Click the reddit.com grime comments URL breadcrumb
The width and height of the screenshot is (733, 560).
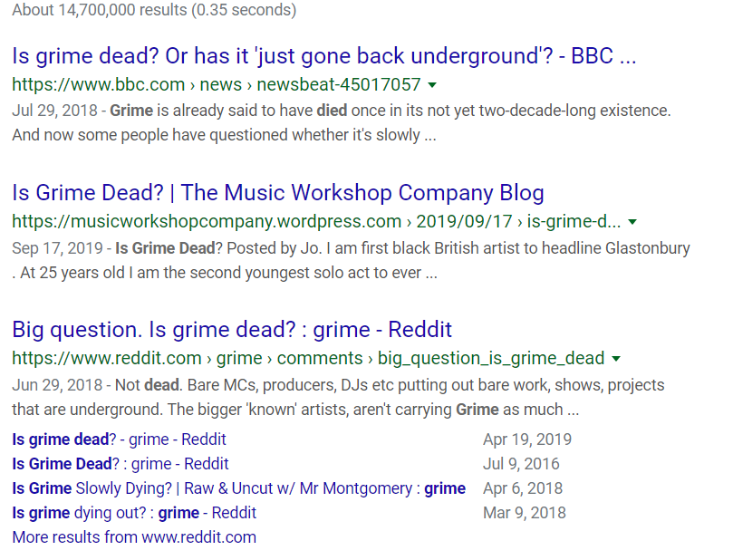(309, 358)
